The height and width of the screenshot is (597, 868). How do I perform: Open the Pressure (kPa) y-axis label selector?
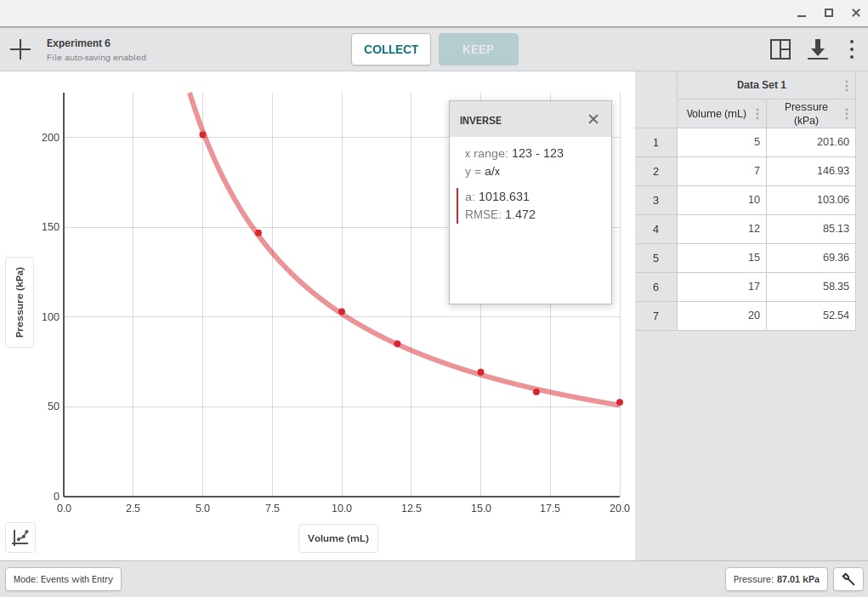[x=20, y=303]
